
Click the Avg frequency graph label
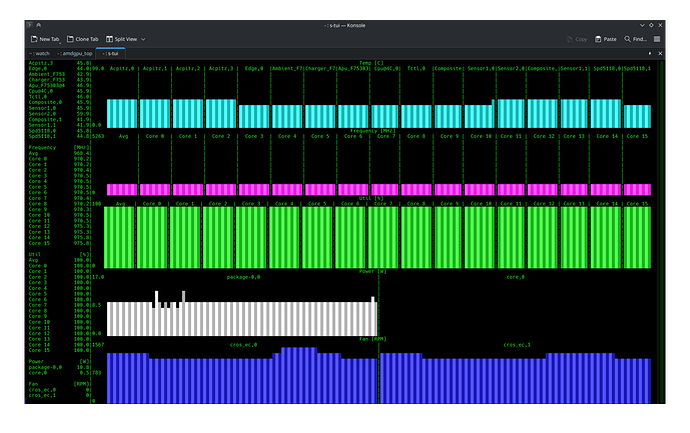[x=123, y=136]
